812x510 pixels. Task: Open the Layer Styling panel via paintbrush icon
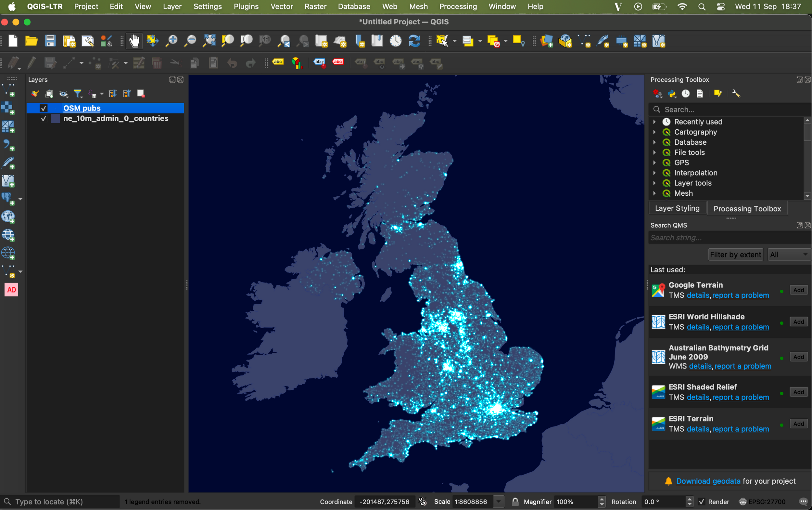tap(35, 93)
